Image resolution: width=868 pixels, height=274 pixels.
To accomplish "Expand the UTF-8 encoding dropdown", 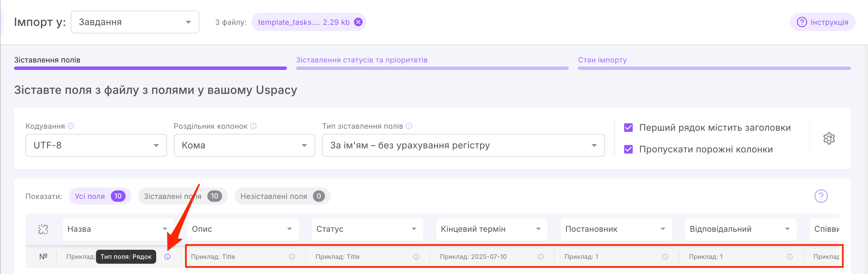I will tap(96, 145).
